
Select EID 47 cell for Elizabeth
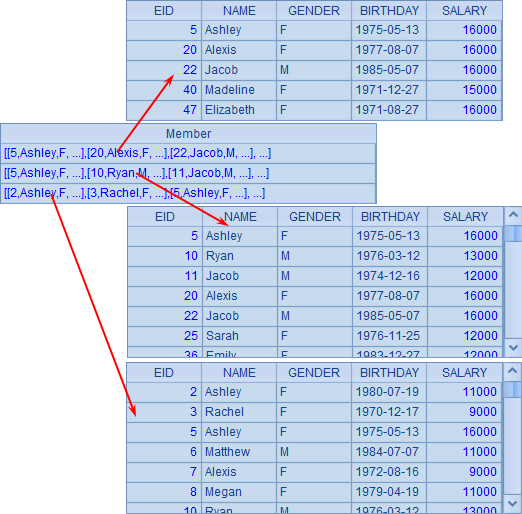tap(164, 110)
